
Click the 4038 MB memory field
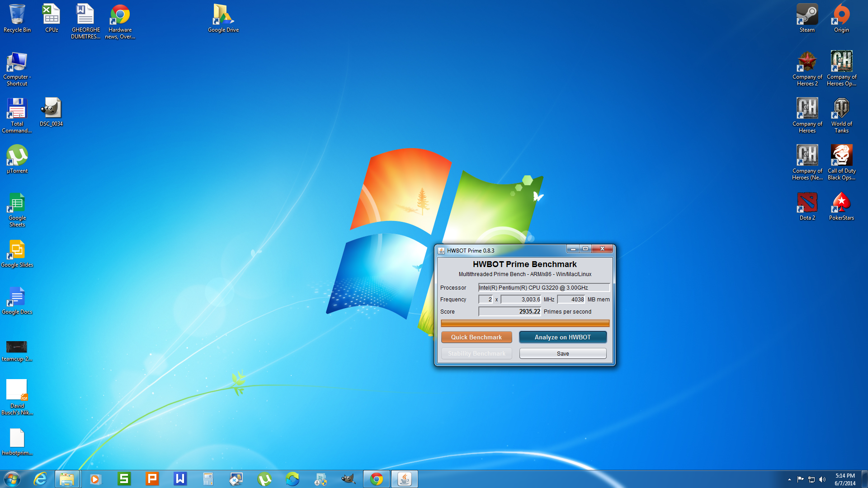coord(571,299)
